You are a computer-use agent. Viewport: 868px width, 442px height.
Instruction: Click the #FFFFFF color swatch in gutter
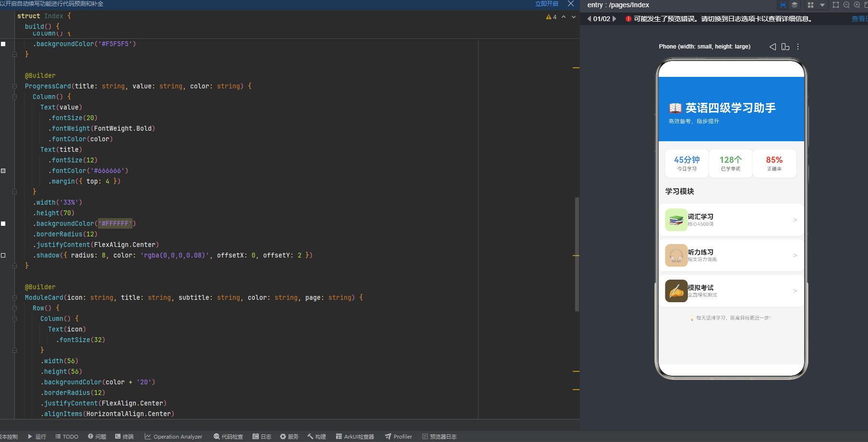click(x=3, y=223)
